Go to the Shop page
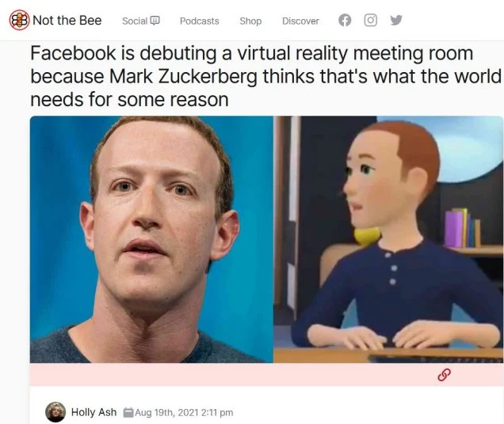The height and width of the screenshot is (424, 504). [x=250, y=21]
